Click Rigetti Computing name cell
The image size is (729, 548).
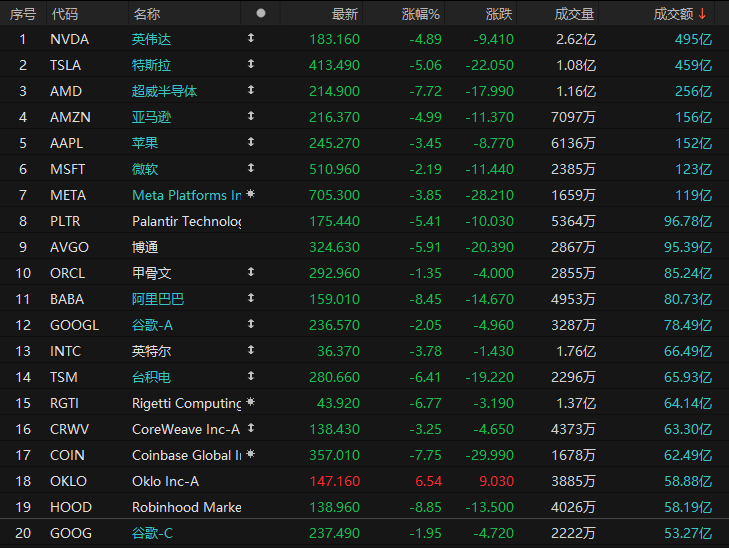point(186,403)
